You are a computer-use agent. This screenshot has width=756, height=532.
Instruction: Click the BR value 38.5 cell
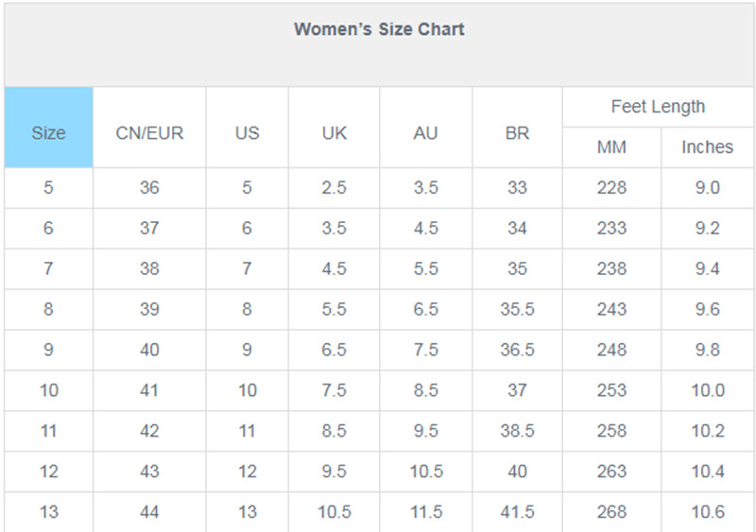[517, 431]
